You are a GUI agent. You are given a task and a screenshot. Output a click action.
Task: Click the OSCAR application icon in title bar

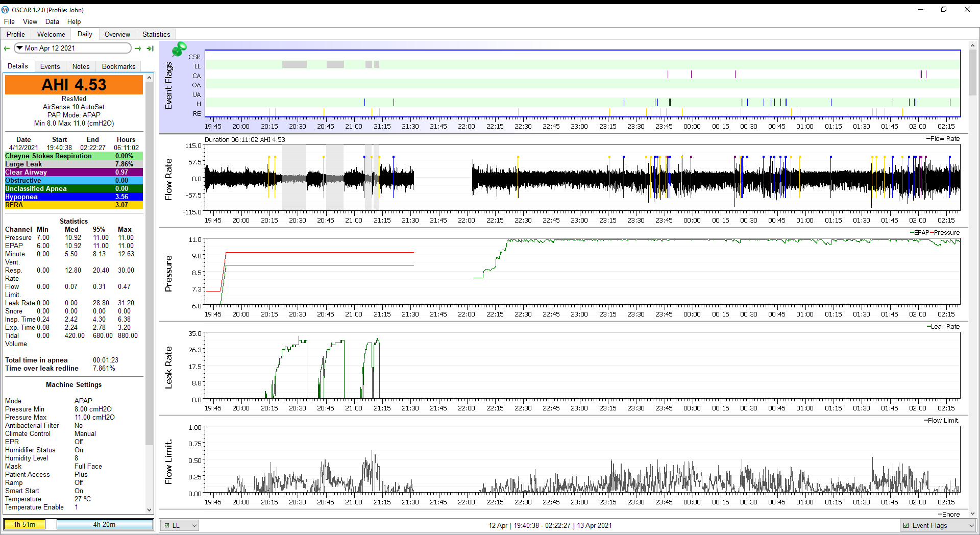tap(5, 10)
